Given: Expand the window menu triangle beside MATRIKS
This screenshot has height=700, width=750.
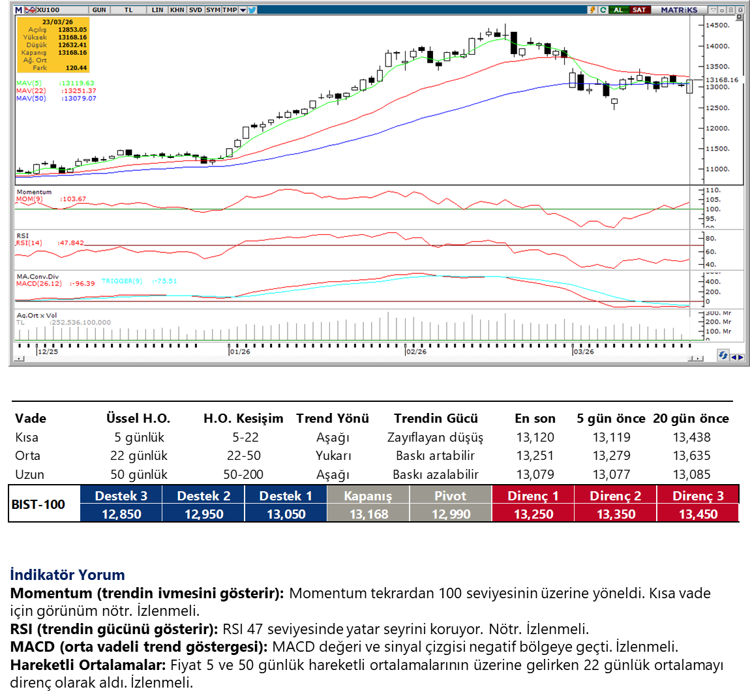Looking at the screenshot, I should click(713, 10).
